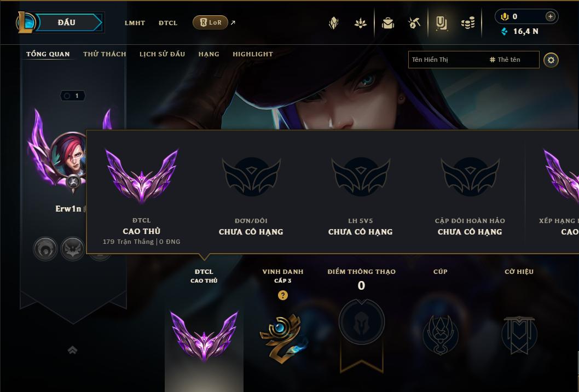The width and height of the screenshot is (579, 392).
Task: Open the Profile banner icon
Action: [x=441, y=23]
